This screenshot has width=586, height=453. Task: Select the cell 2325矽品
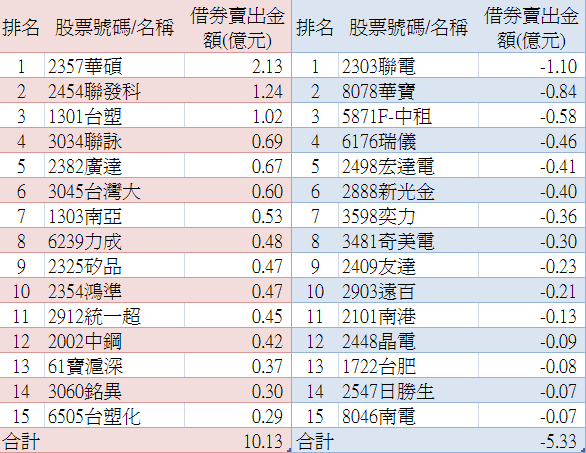(114, 266)
